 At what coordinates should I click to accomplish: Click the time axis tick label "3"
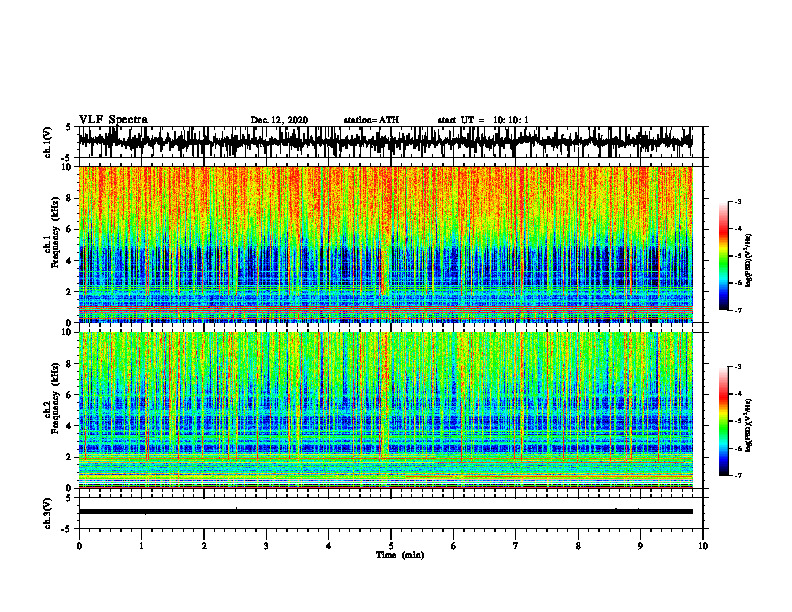coord(266,546)
